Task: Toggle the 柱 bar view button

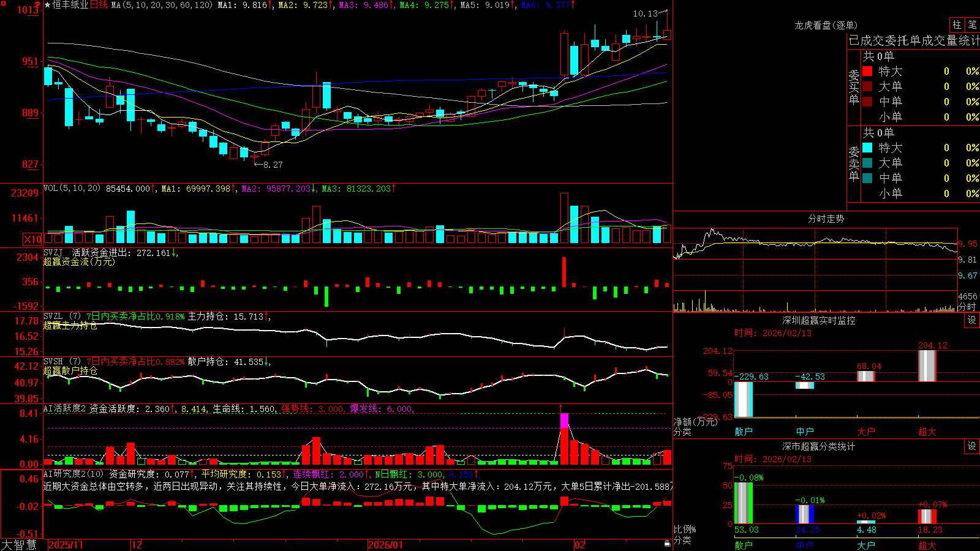Action: tap(957, 24)
